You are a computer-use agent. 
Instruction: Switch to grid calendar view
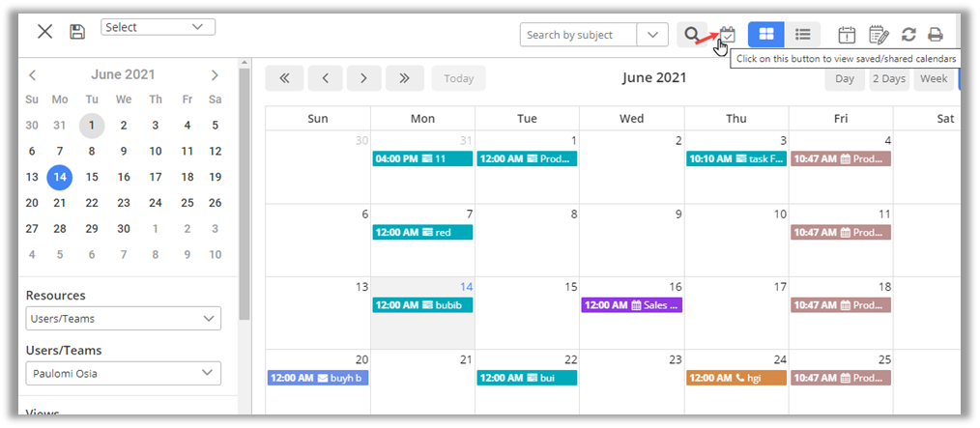click(765, 35)
